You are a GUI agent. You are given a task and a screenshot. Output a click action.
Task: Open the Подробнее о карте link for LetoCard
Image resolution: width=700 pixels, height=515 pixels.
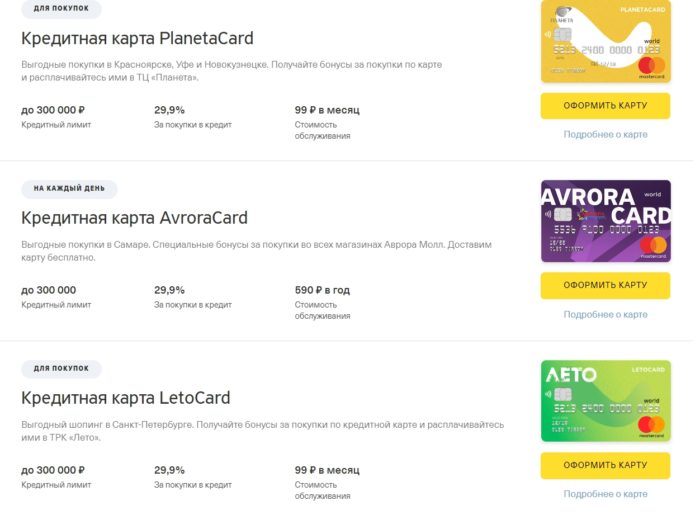click(x=605, y=494)
